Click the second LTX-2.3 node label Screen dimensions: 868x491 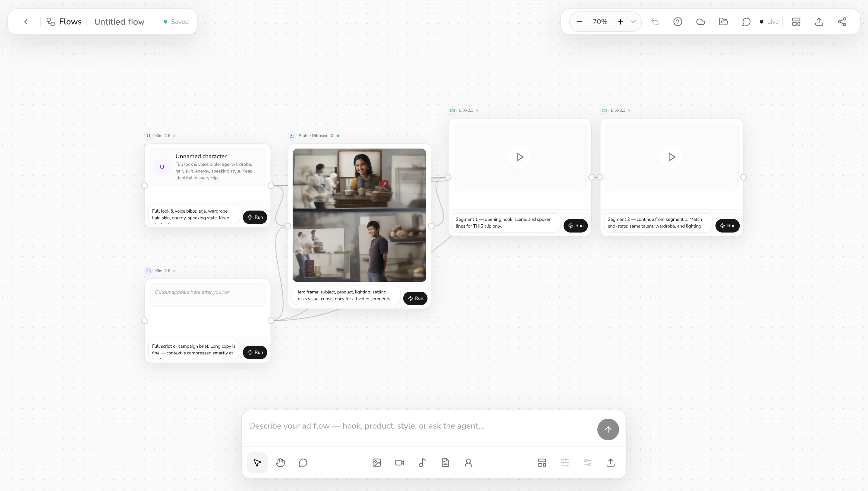click(x=618, y=110)
